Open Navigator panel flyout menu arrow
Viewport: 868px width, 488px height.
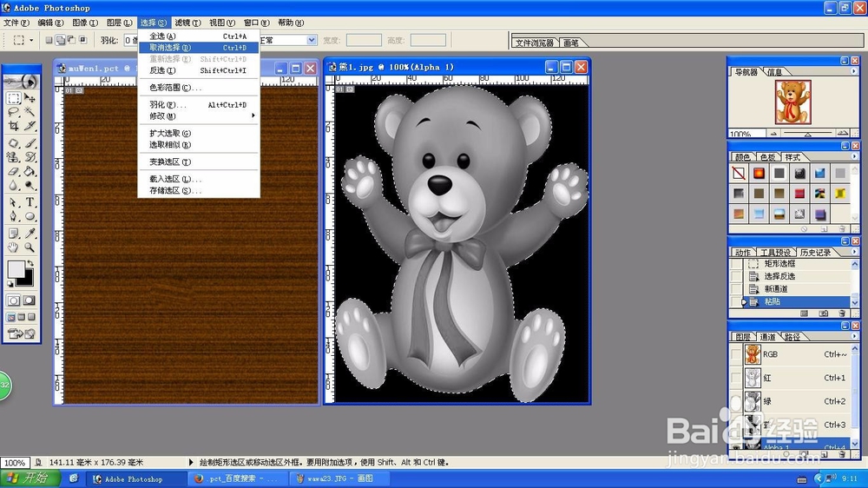pos(853,71)
